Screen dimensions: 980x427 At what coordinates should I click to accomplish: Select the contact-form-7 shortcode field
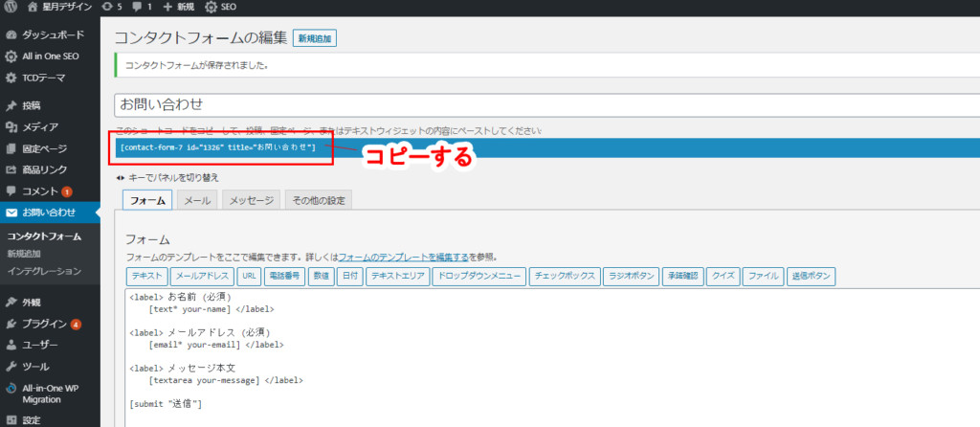(x=546, y=147)
